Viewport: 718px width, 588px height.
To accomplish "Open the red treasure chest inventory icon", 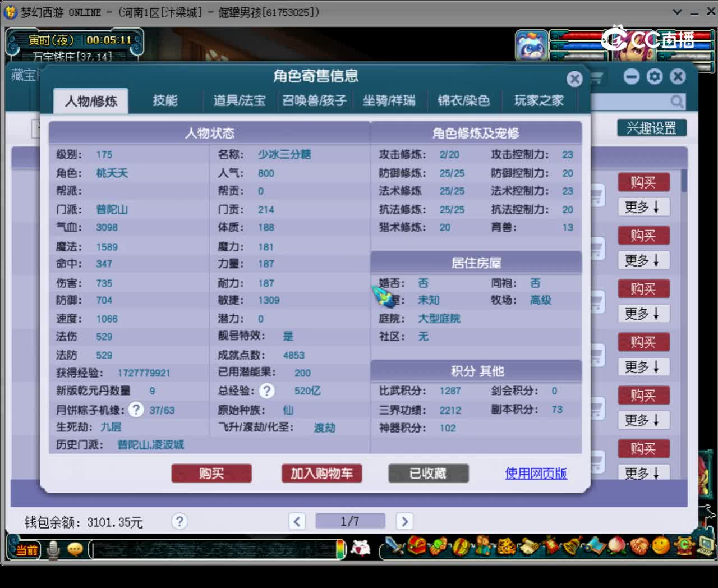I will click(417, 545).
